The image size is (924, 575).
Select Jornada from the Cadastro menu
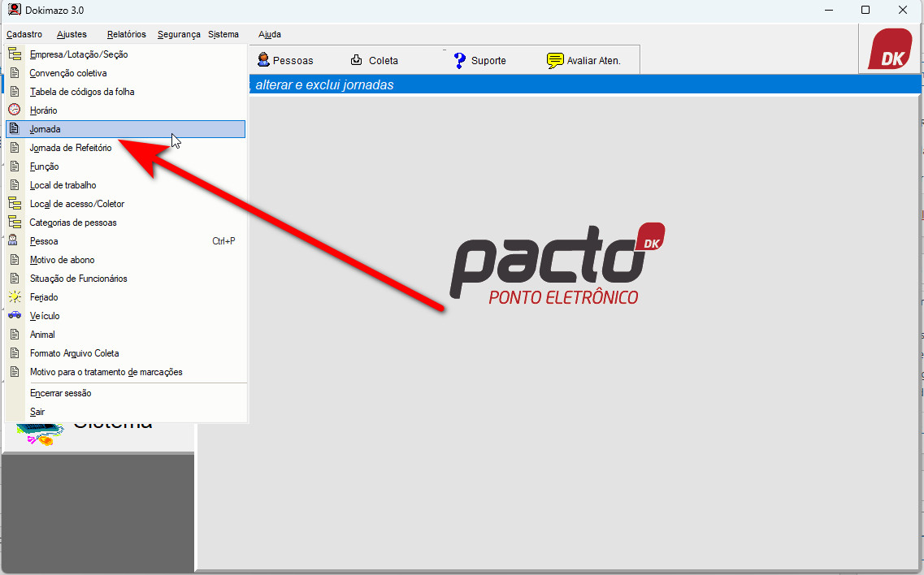click(x=46, y=129)
